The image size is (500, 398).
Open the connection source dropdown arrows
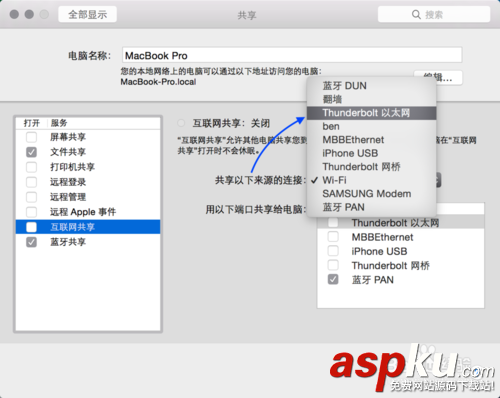pos(438,180)
